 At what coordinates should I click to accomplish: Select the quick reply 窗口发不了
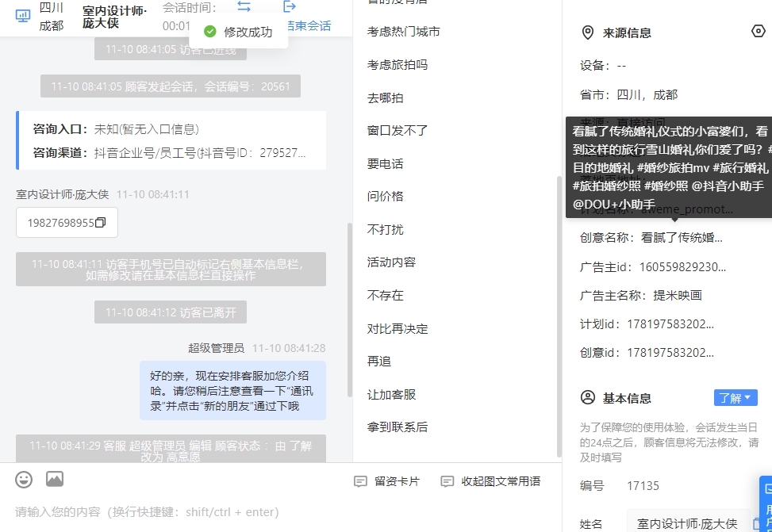tap(398, 131)
